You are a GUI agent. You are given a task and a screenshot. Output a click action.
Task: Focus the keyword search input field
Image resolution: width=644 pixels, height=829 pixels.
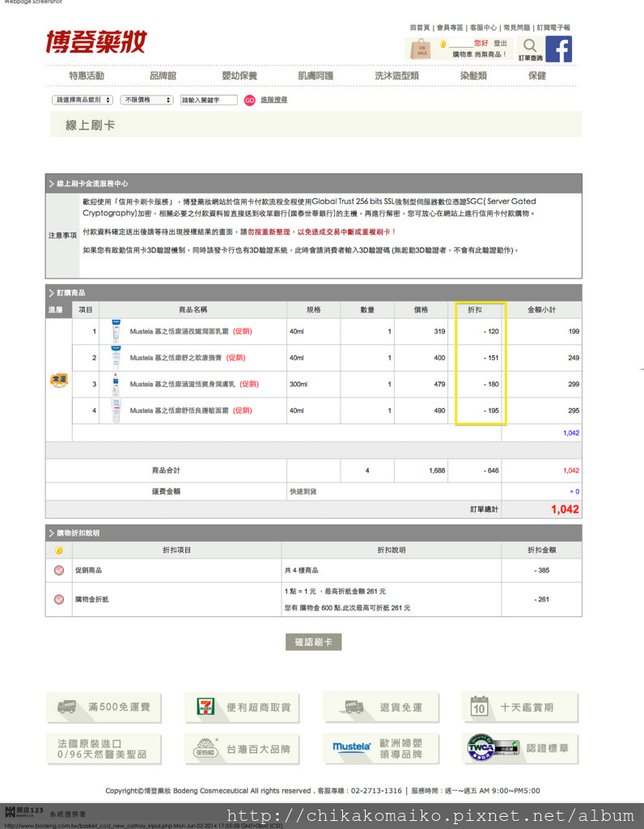(x=209, y=100)
